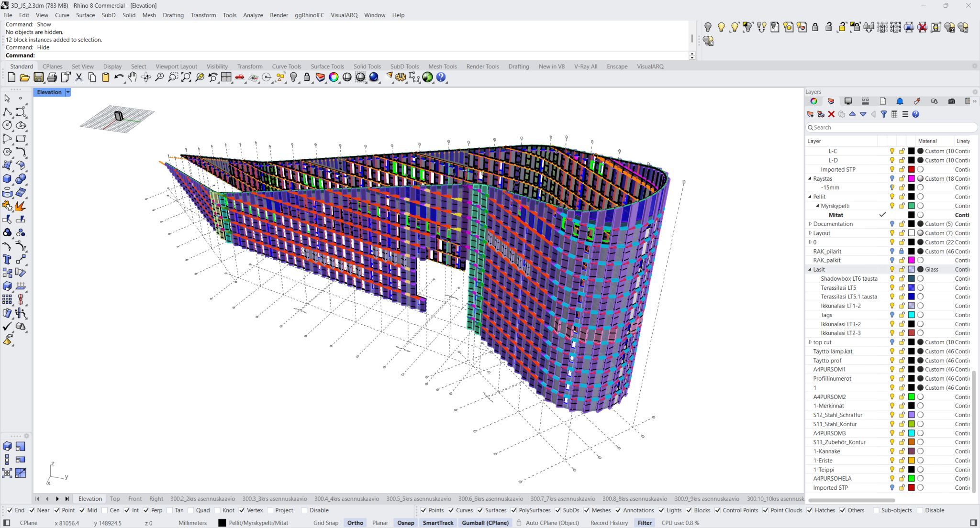Click the Save file icon
This screenshot has width=980, height=528.
pyautogui.click(x=38, y=77)
